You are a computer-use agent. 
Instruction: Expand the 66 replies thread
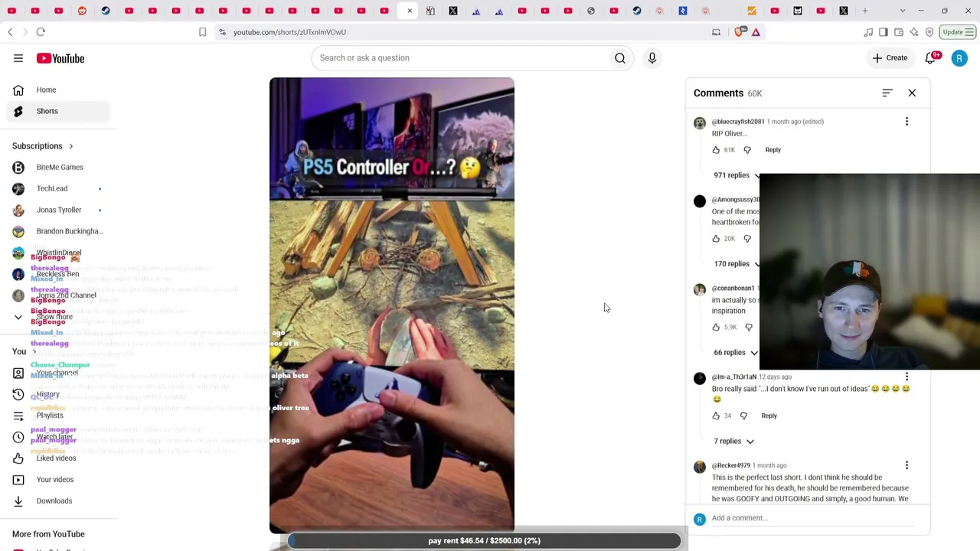[x=735, y=353]
